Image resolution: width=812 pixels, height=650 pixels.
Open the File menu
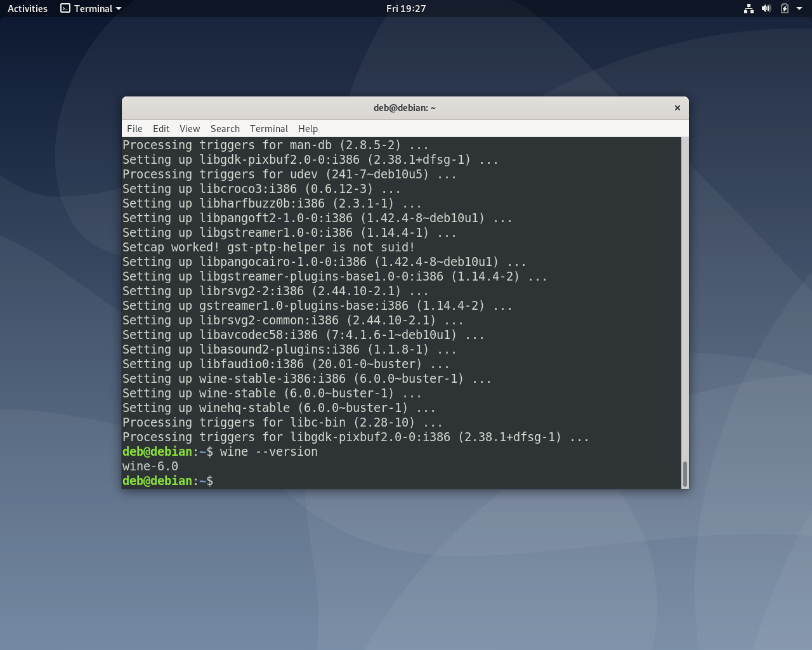(134, 128)
